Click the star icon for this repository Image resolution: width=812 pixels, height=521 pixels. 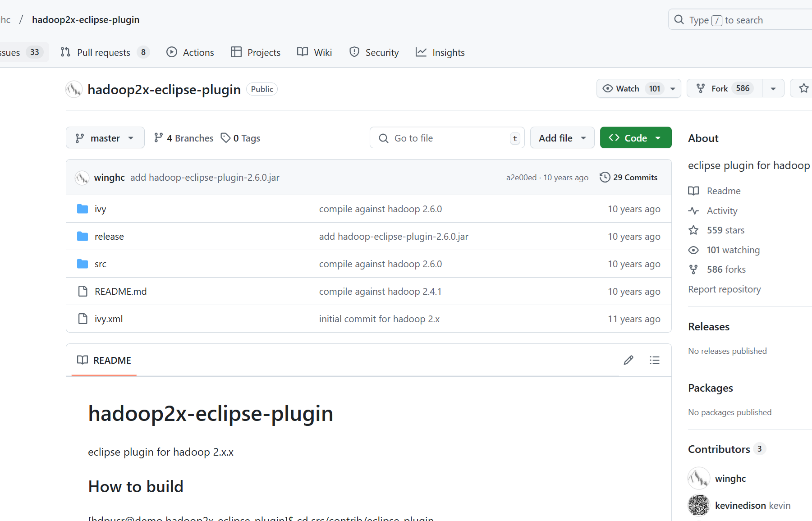[x=803, y=88]
